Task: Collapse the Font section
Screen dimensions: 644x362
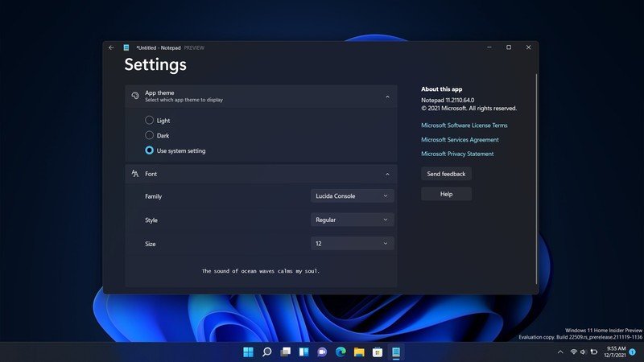Action: 387,174
